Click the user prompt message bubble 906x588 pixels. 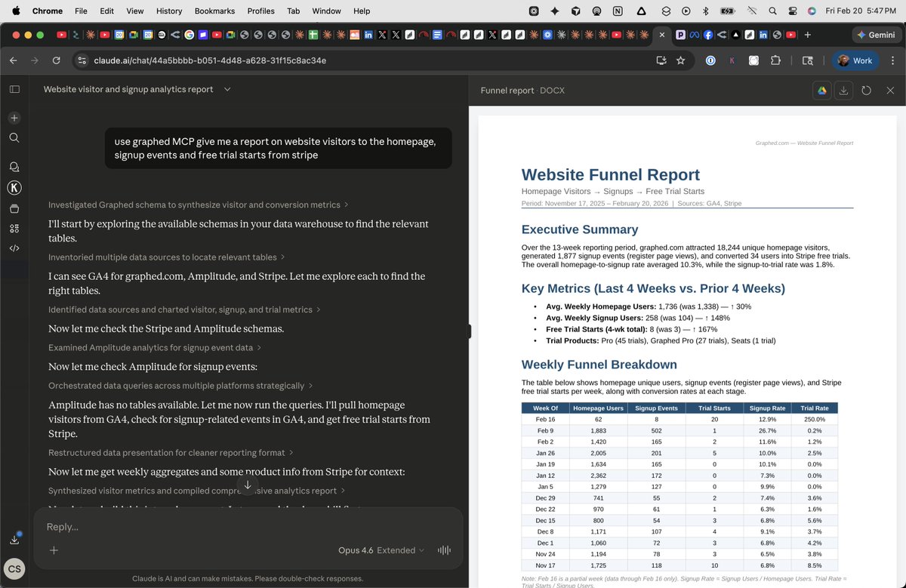tap(278, 148)
